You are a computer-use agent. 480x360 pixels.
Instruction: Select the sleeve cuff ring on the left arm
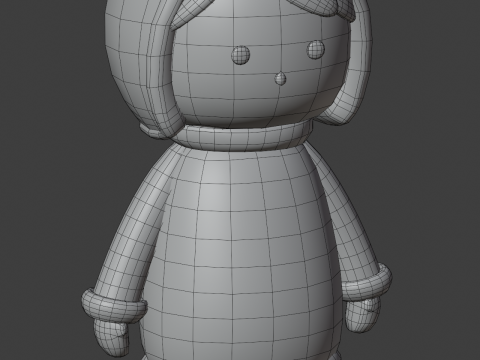click(x=114, y=306)
